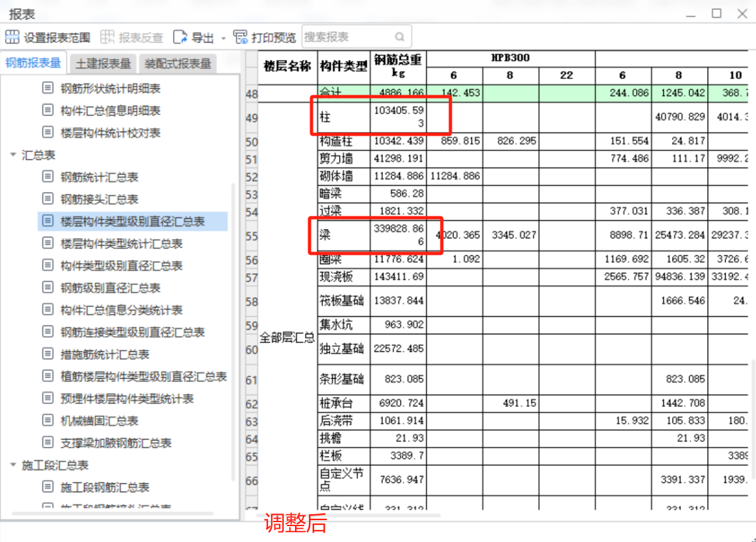The width and height of the screenshot is (756, 542).
Task: Click document icon beside 措施筋统计汇总表
Action: [x=48, y=354]
